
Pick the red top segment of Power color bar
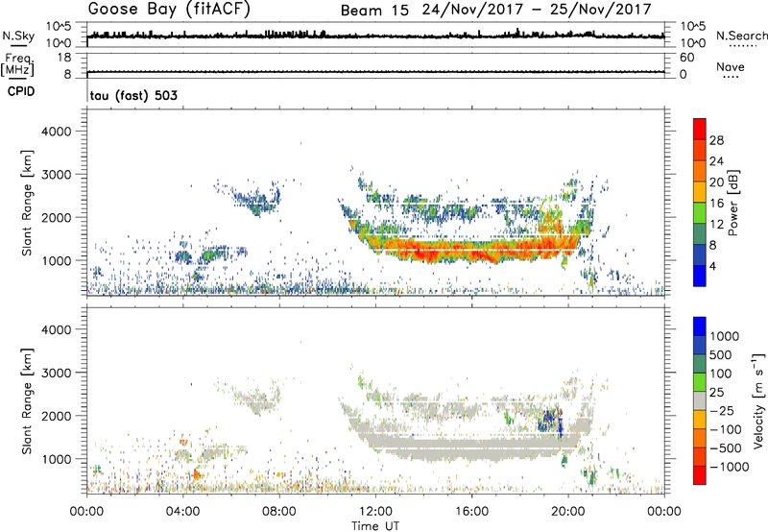(x=700, y=130)
